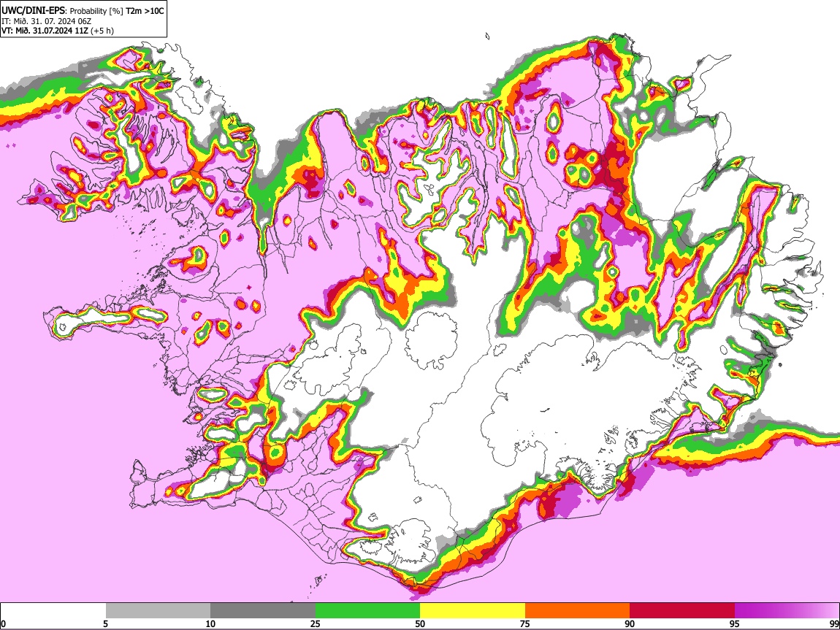
Task: Click the 'Probability [%]' label
Action: pos(96,11)
